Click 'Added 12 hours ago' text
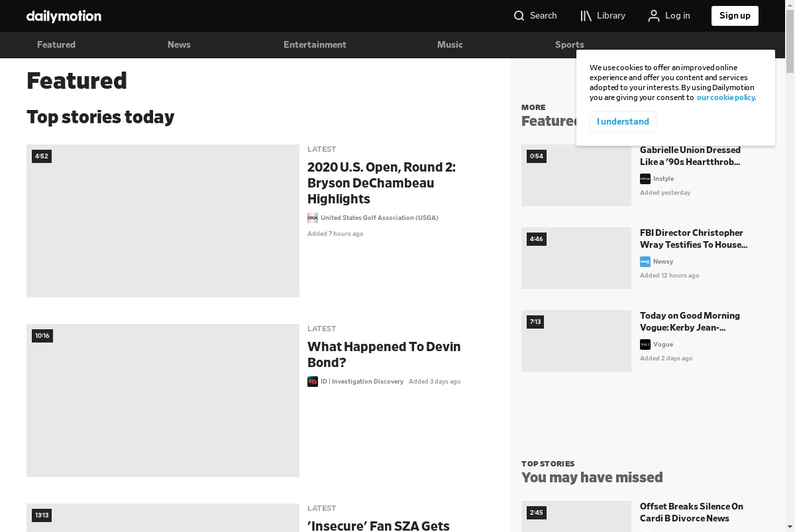 pyautogui.click(x=669, y=276)
